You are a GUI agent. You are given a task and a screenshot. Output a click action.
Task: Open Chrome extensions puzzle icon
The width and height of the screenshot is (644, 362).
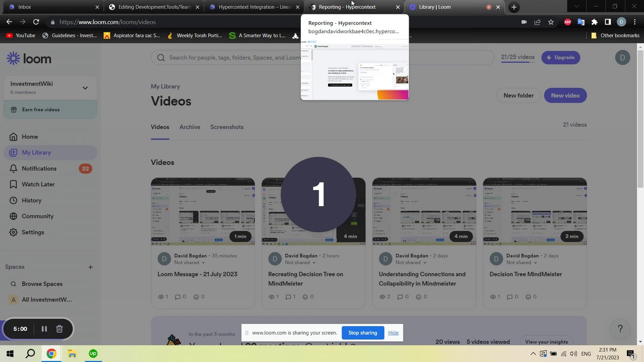coord(594,22)
